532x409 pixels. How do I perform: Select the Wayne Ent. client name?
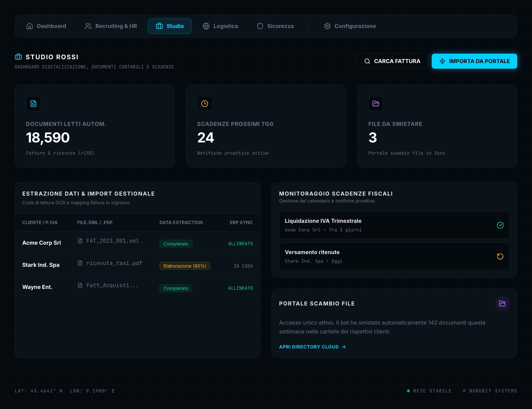coord(37,287)
